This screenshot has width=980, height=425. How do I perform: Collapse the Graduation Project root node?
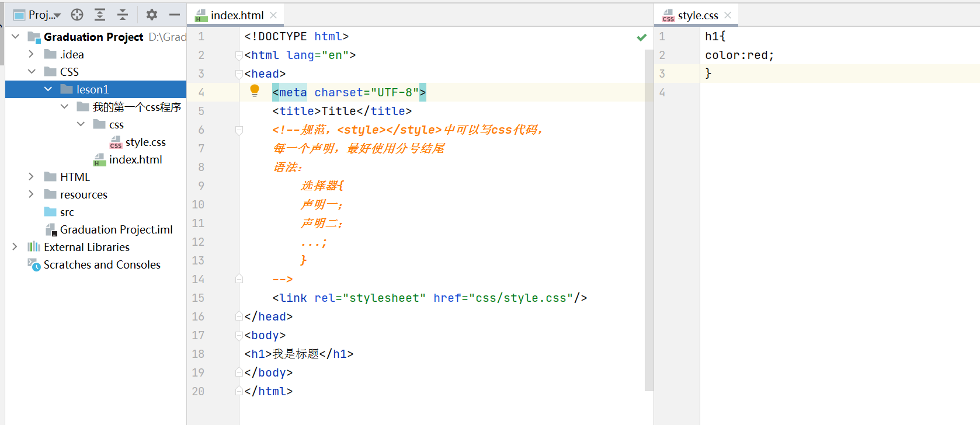click(x=16, y=37)
